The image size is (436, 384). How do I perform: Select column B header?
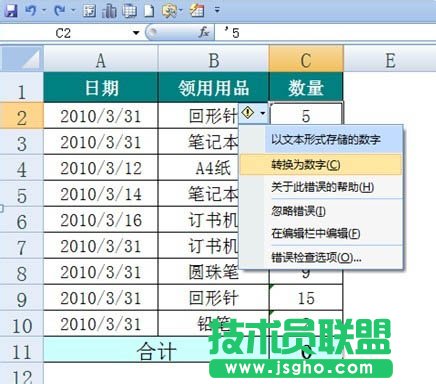point(213,59)
